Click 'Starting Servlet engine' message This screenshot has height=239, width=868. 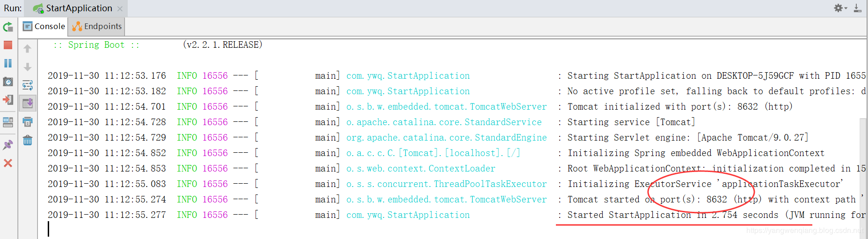(x=688, y=137)
